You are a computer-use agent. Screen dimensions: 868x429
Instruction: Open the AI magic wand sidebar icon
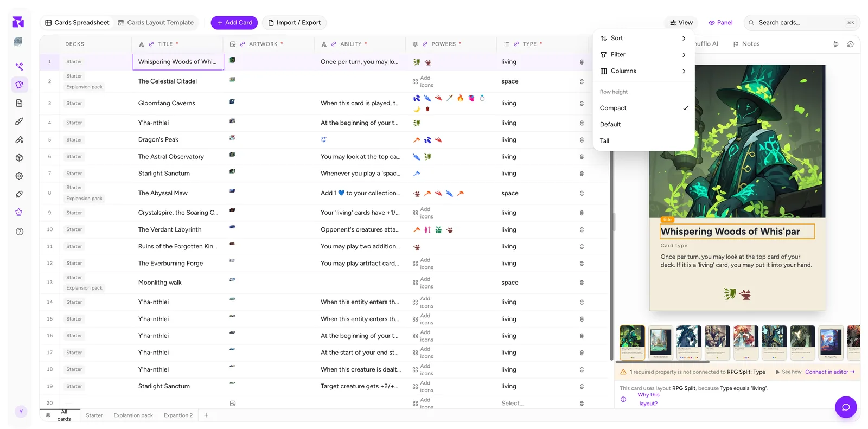[x=19, y=66]
